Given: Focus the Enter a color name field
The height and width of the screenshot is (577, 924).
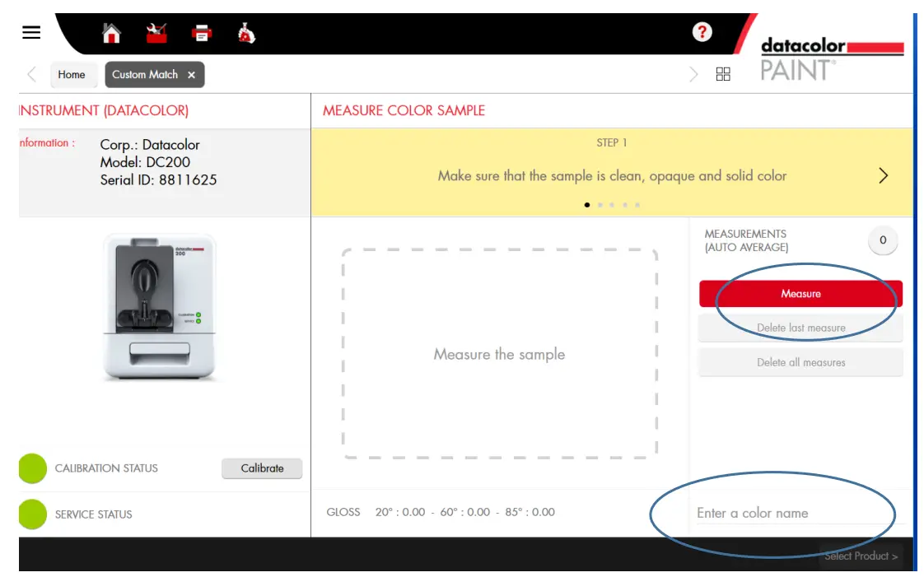Looking at the screenshot, I should click(799, 513).
